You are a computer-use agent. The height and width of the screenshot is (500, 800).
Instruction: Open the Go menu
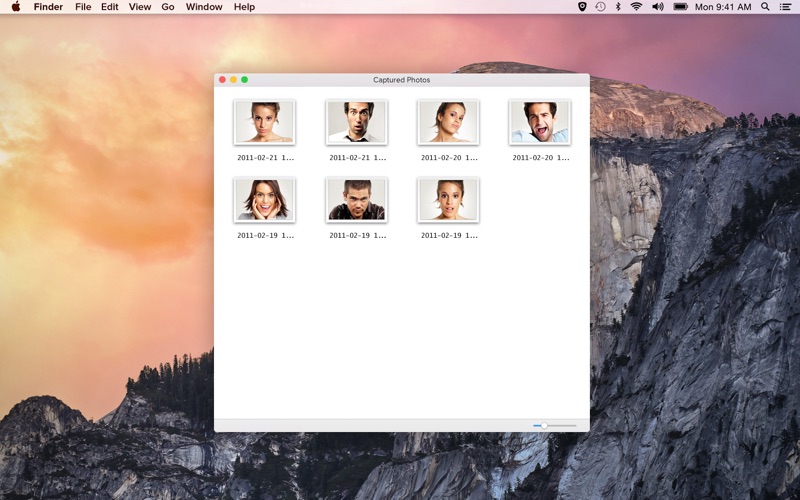pos(168,7)
